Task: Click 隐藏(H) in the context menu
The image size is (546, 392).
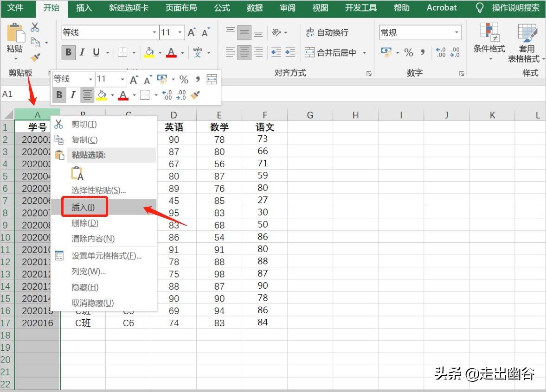Action: click(85, 287)
